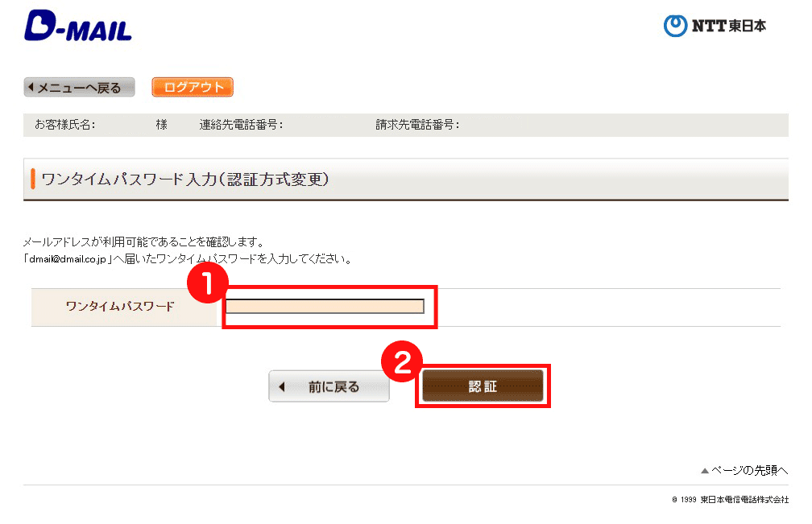
Task: Click the dmail@dmail.co.jp instruction text
Action: 188,258
